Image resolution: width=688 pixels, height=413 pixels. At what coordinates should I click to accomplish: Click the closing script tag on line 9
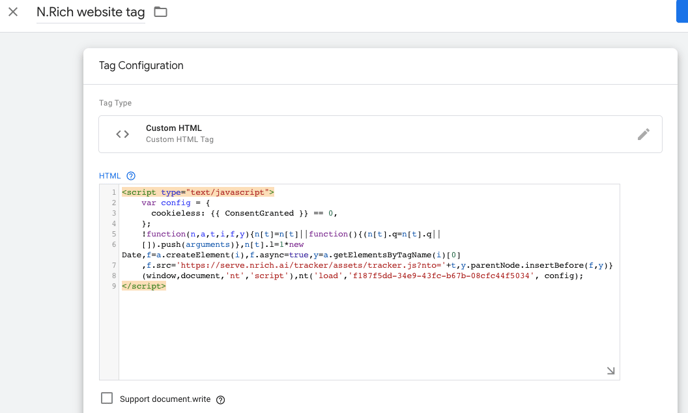(x=144, y=286)
